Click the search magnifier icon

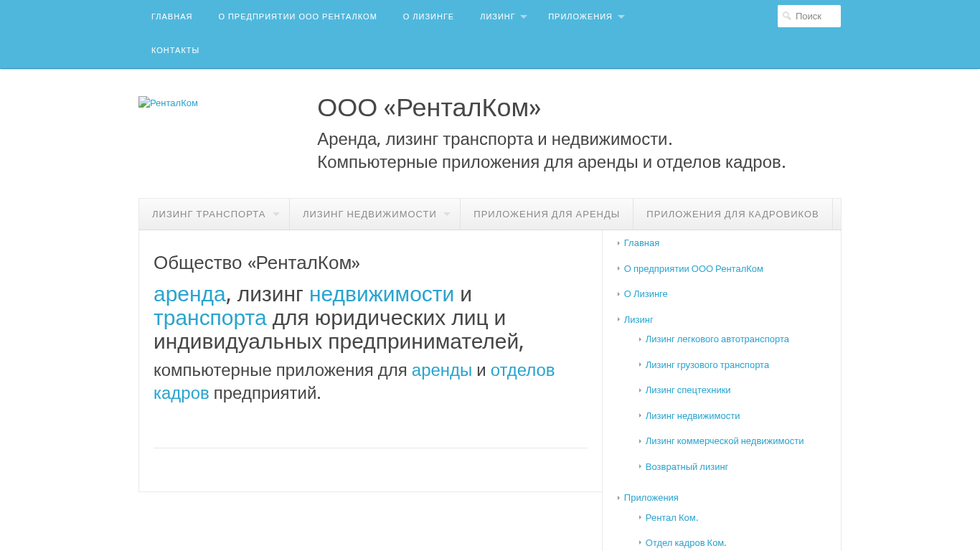(x=787, y=16)
